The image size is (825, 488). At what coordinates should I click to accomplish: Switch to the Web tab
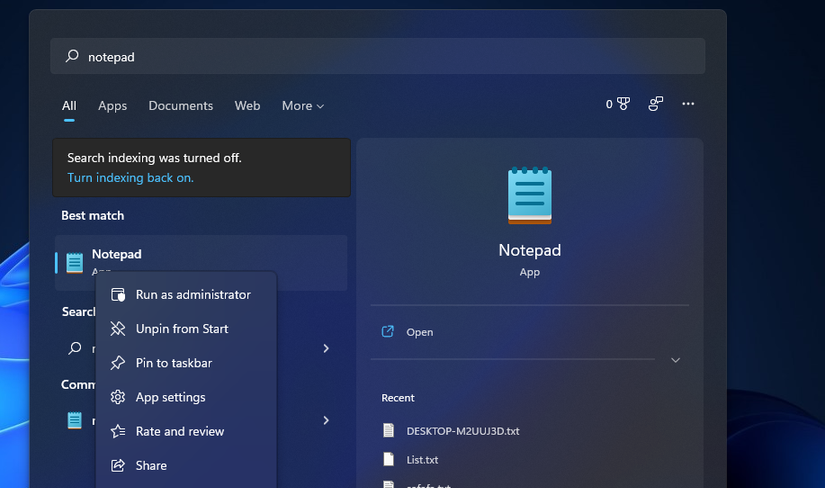(x=247, y=106)
